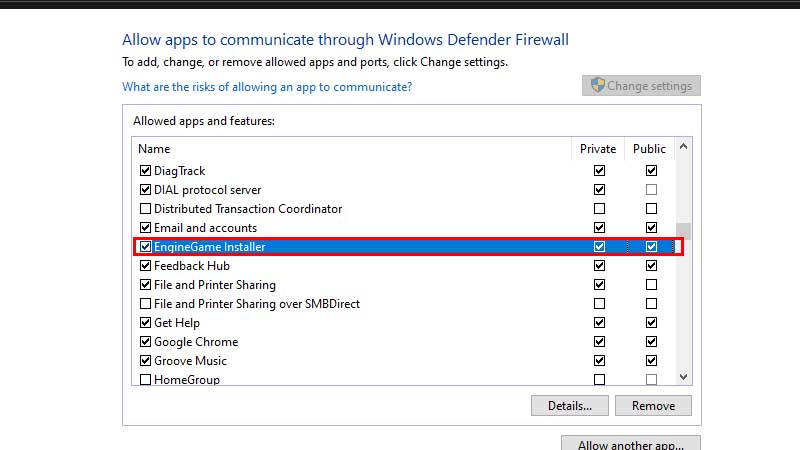Select the Feedback Hub row text

click(192, 266)
